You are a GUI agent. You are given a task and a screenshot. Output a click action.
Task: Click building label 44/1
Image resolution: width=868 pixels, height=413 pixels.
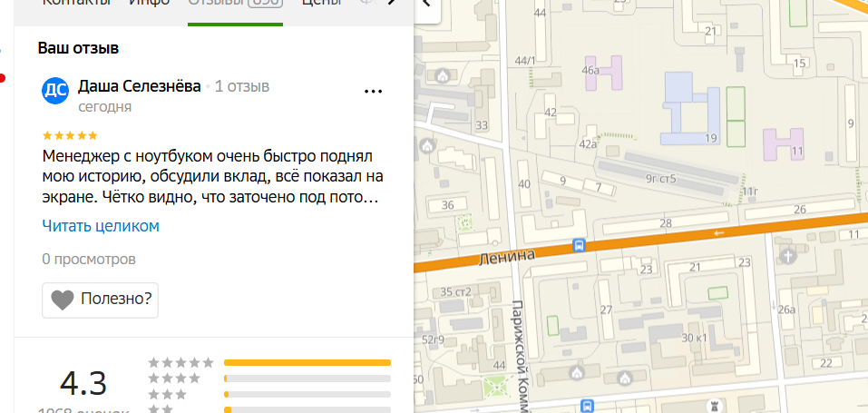click(x=525, y=61)
